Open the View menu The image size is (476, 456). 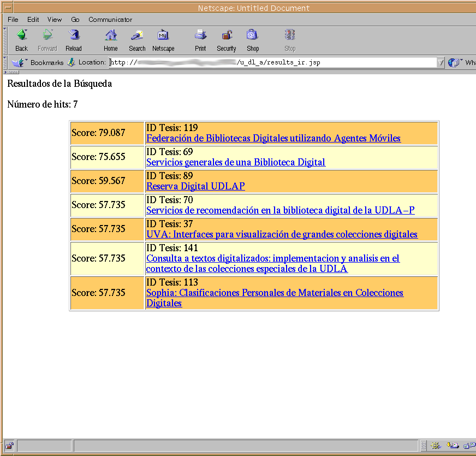(55, 20)
